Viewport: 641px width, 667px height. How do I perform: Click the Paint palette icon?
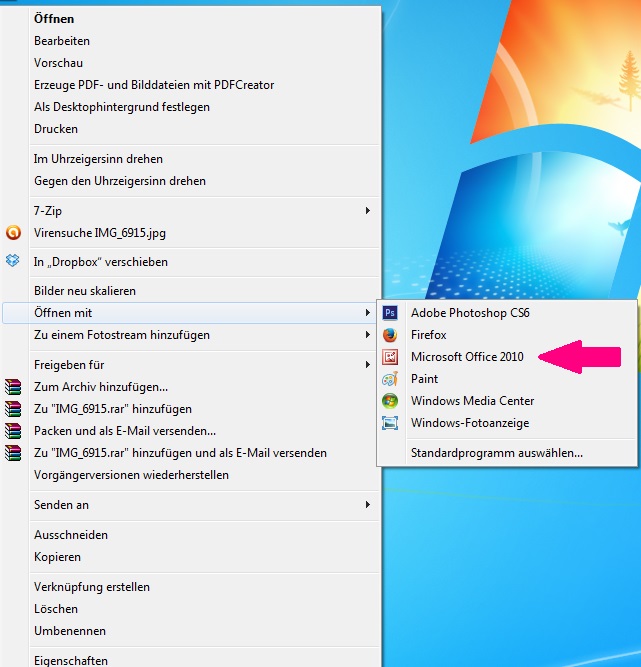tap(390, 379)
